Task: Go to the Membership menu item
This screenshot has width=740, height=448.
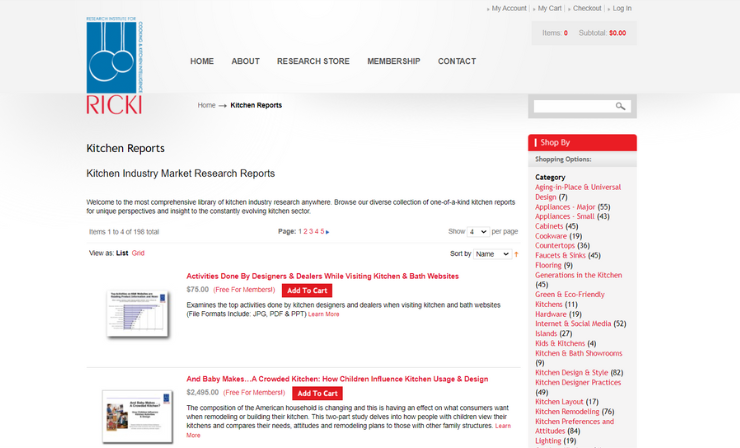Action: [393, 61]
